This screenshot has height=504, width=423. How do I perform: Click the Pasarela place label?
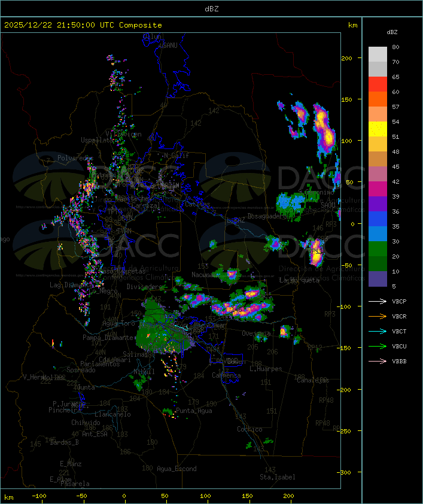click(x=75, y=484)
